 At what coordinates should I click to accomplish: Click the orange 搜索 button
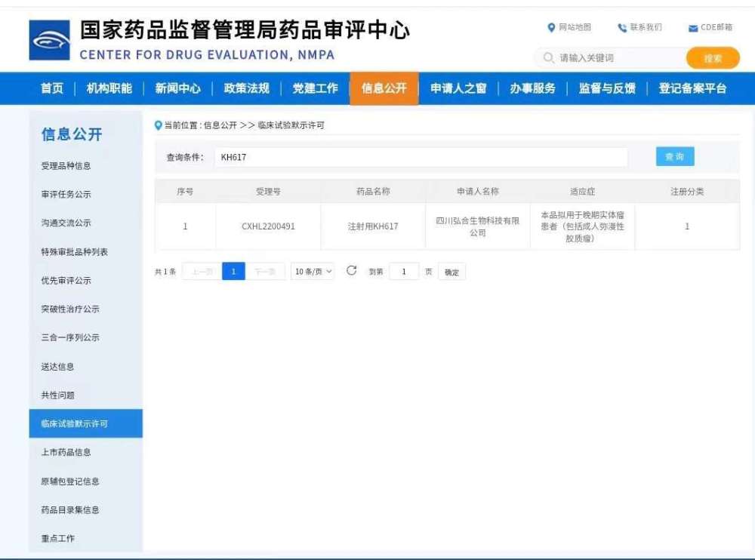tap(713, 58)
